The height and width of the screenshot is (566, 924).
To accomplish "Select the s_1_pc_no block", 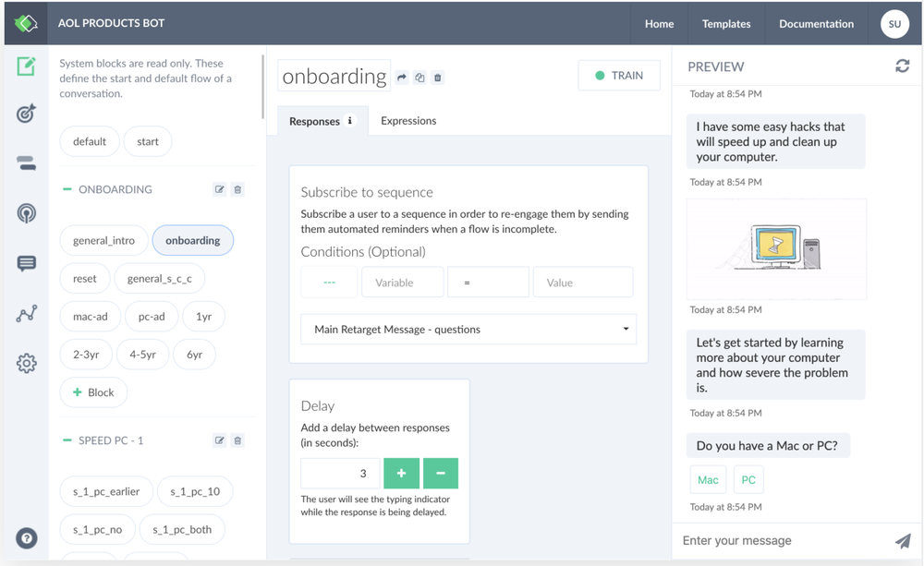I will coord(97,529).
